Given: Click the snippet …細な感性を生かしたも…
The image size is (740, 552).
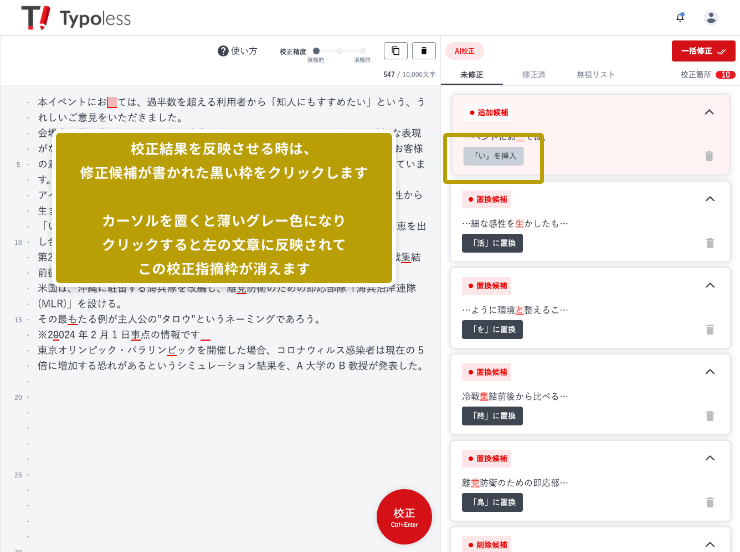Looking at the screenshot, I should 515,224.
